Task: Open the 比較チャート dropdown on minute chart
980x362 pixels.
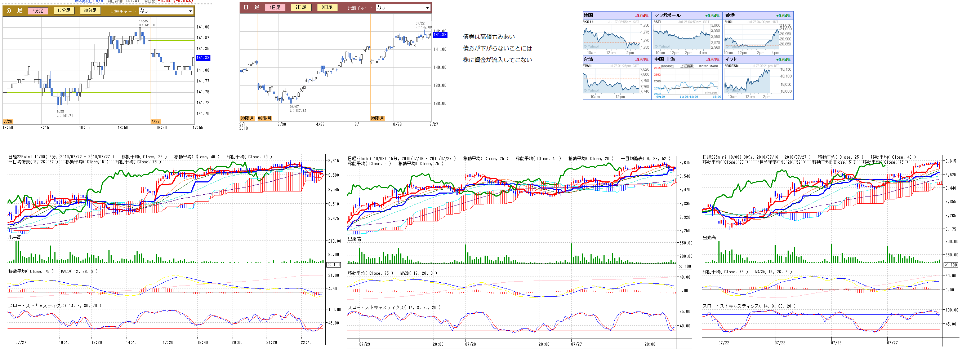Action: click(166, 11)
